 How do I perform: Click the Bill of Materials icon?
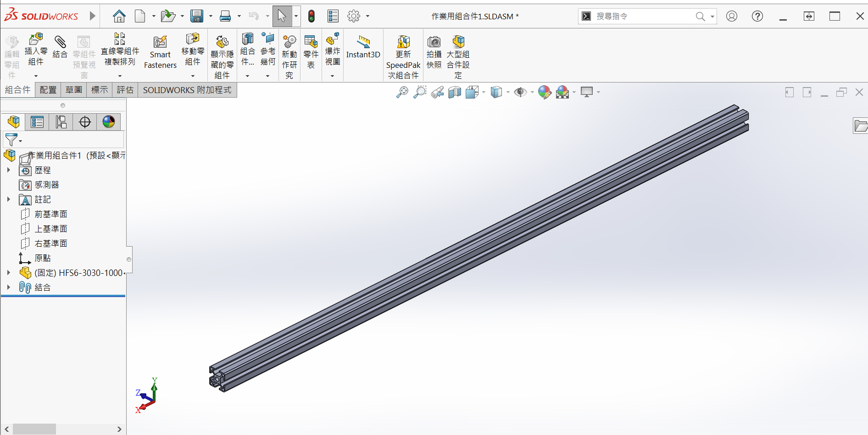tap(311, 42)
